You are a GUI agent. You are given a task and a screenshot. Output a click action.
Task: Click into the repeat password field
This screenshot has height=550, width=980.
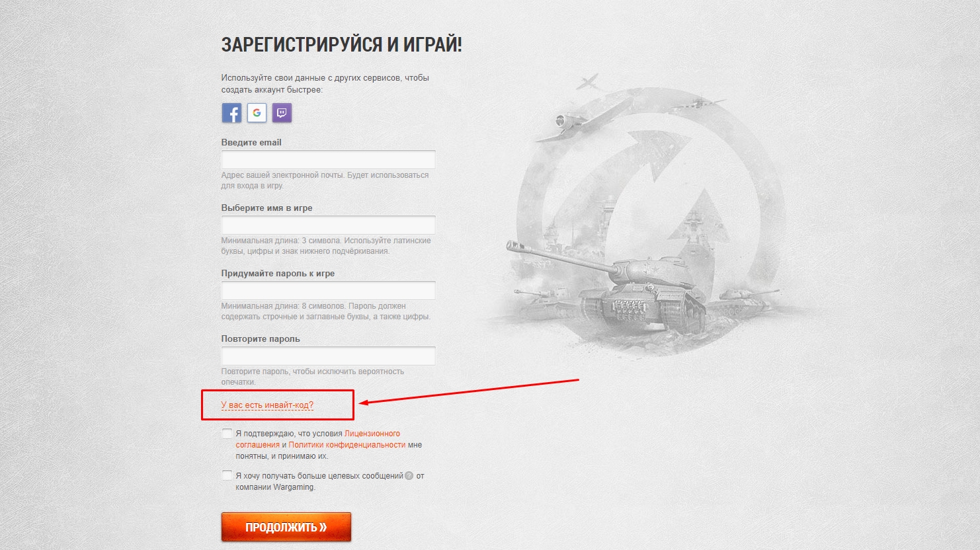pyautogui.click(x=328, y=356)
